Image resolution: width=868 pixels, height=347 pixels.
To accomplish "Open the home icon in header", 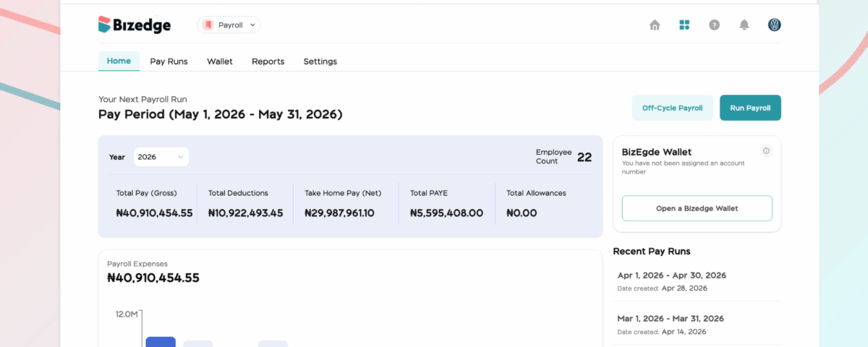I will 655,25.
